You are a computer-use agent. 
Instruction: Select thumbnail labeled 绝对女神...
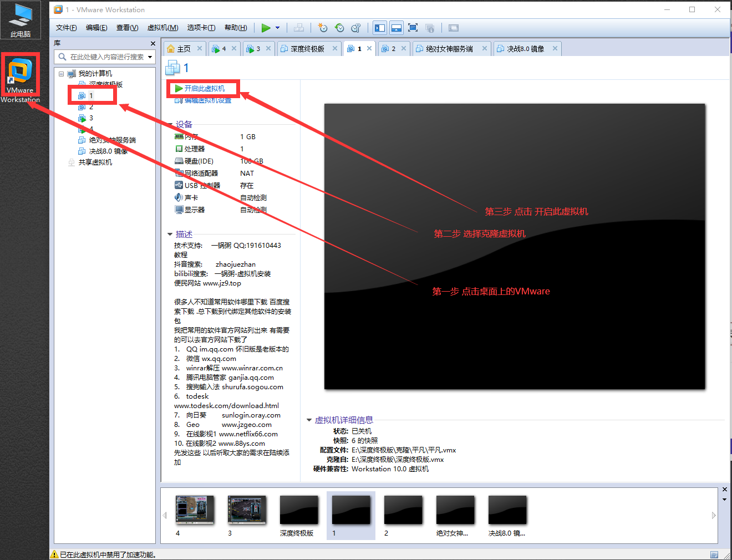coord(455,516)
